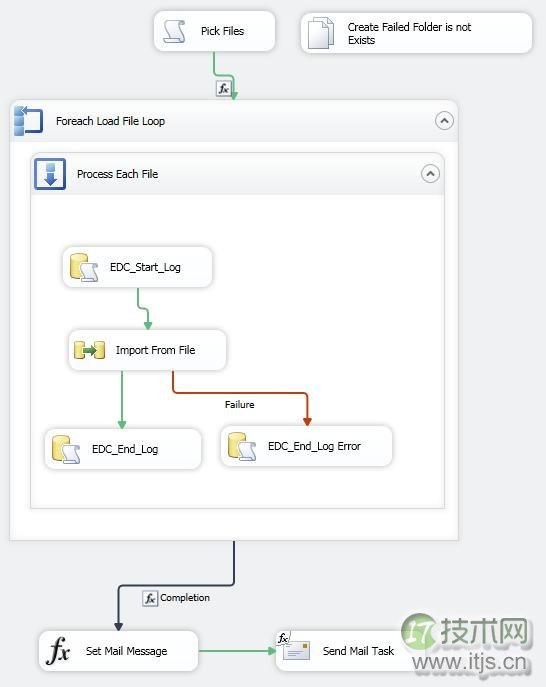Viewport: 546px width, 687px height.
Task: Click the Set Mail Message fx icon
Action: (x=58, y=651)
